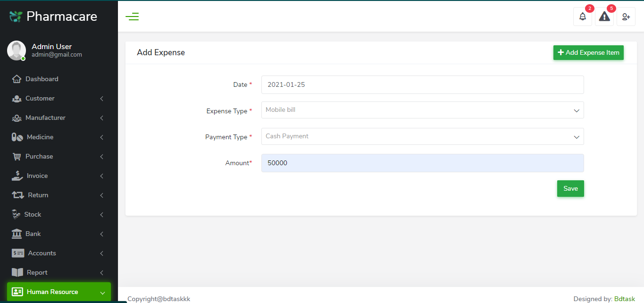
Task: Click the Pharmacare logo
Action: tap(53, 17)
